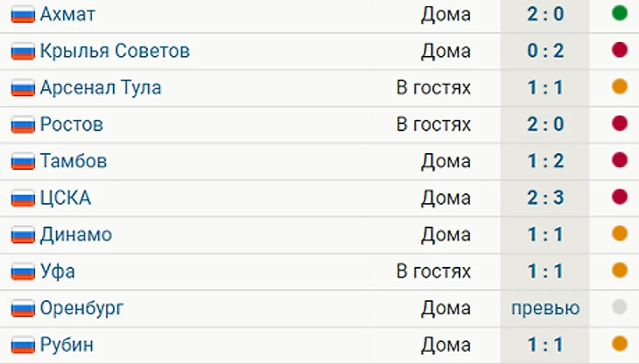Open the Ростов team page
This screenshot has width=639, height=364.
72,124
